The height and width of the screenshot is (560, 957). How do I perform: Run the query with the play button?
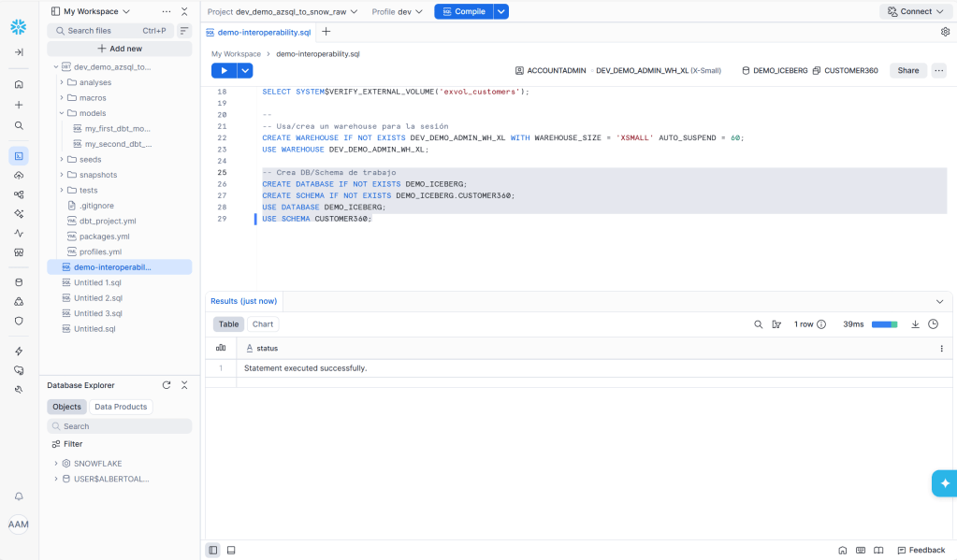click(x=224, y=70)
